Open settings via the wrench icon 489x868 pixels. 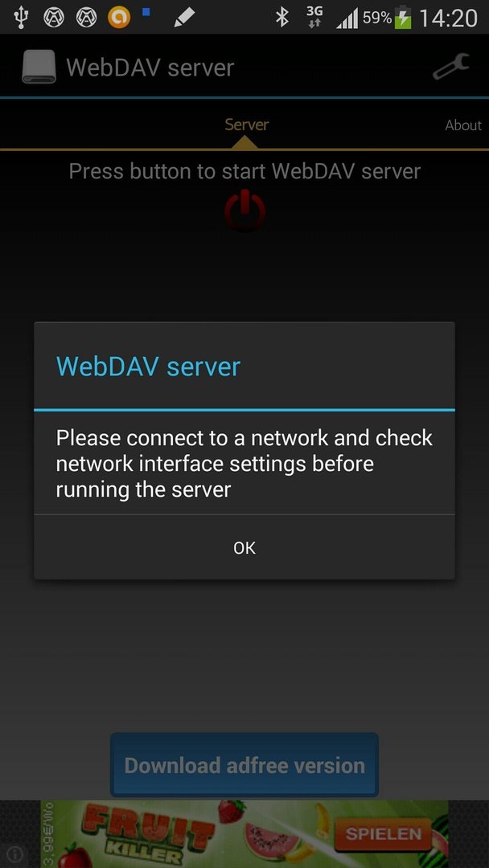point(450,67)
